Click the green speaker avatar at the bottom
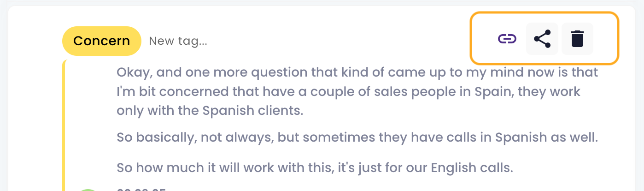The image size is (644, 191). pos(88,189)
